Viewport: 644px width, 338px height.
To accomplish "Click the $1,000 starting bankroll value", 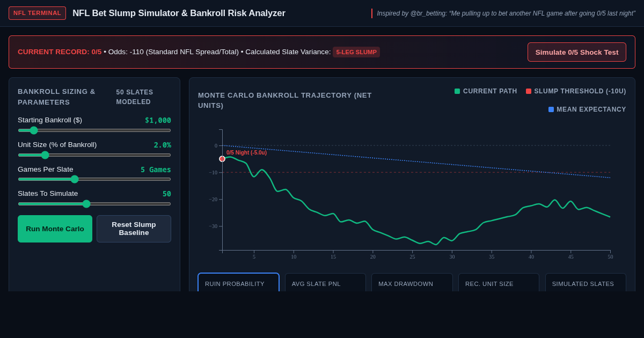I will tap(158, 120).
